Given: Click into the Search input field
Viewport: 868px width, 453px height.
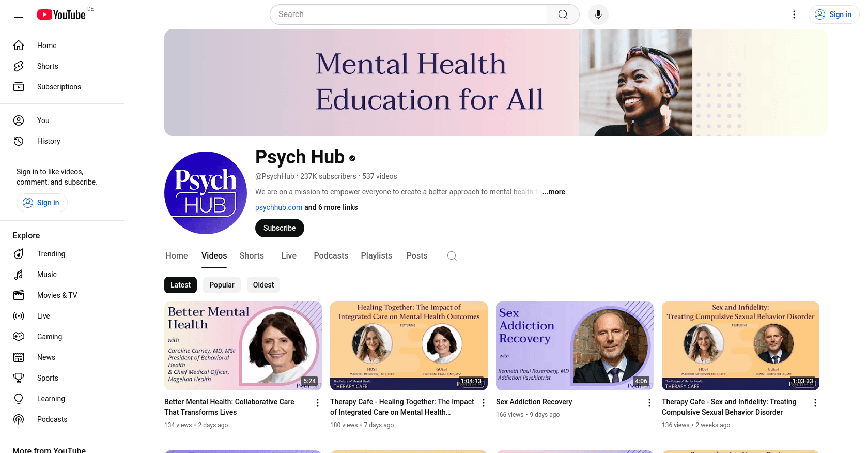Looking at the screenshot, I should point(408,14).
